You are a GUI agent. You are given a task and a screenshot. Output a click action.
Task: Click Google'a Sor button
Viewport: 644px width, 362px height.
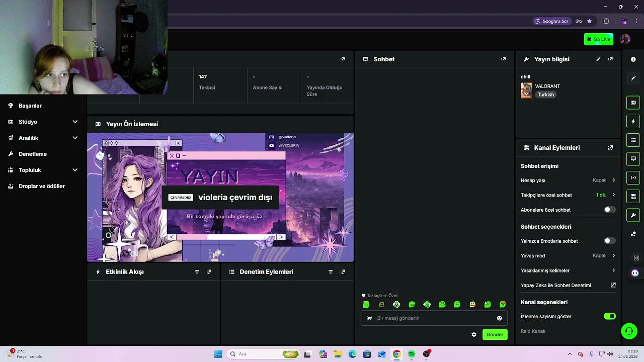552,21
